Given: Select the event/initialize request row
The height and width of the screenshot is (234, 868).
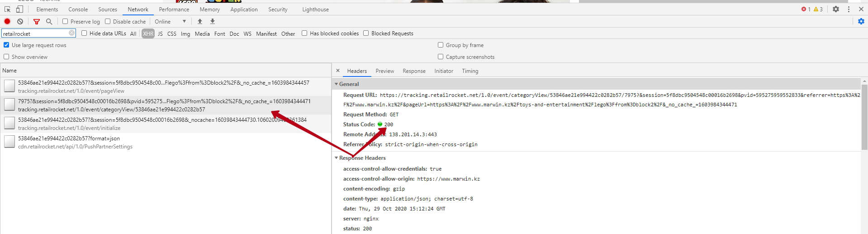Looking at the screenshot, I should pos(166,124).
